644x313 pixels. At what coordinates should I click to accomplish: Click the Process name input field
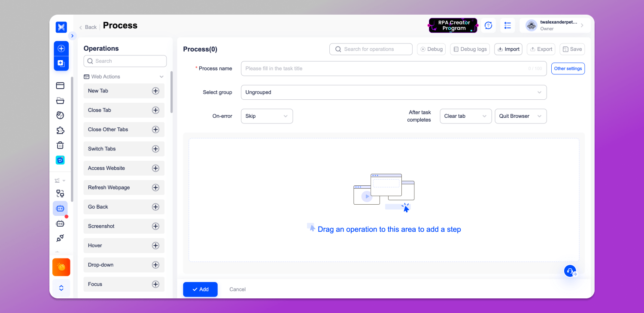click(394, 68)
